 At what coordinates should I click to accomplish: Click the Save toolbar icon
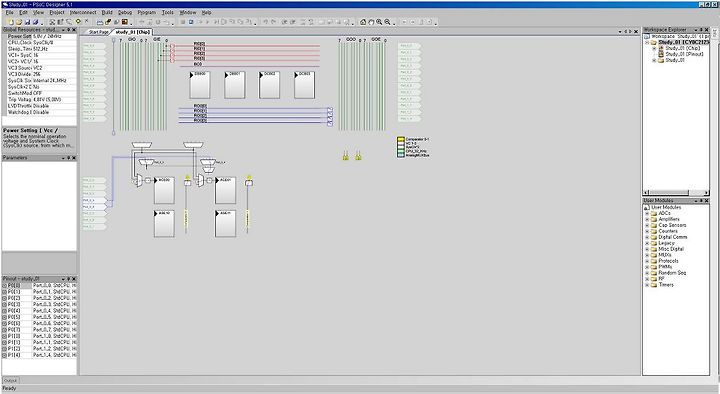click(27, 22)
